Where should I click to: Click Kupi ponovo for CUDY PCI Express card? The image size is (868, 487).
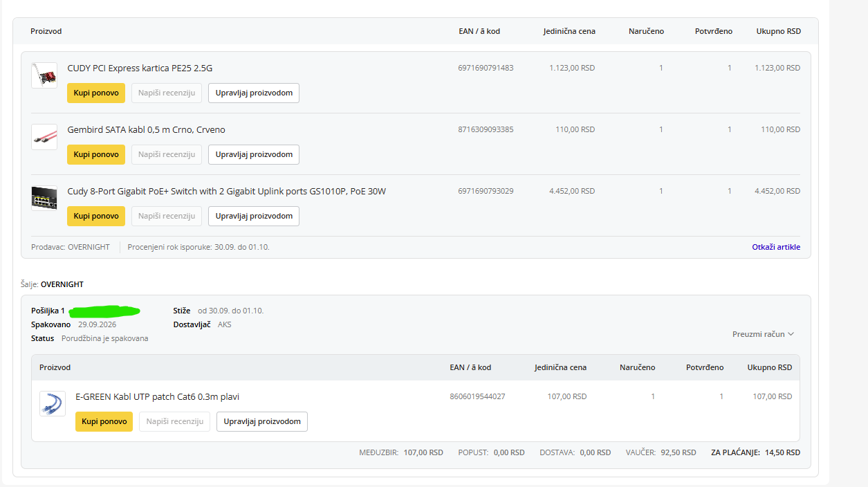click(x=96, y=93)
